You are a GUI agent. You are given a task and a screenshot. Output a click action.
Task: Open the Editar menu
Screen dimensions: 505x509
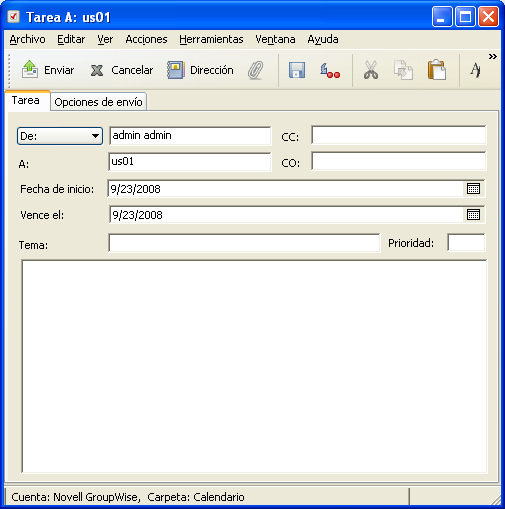pos(71,39)
